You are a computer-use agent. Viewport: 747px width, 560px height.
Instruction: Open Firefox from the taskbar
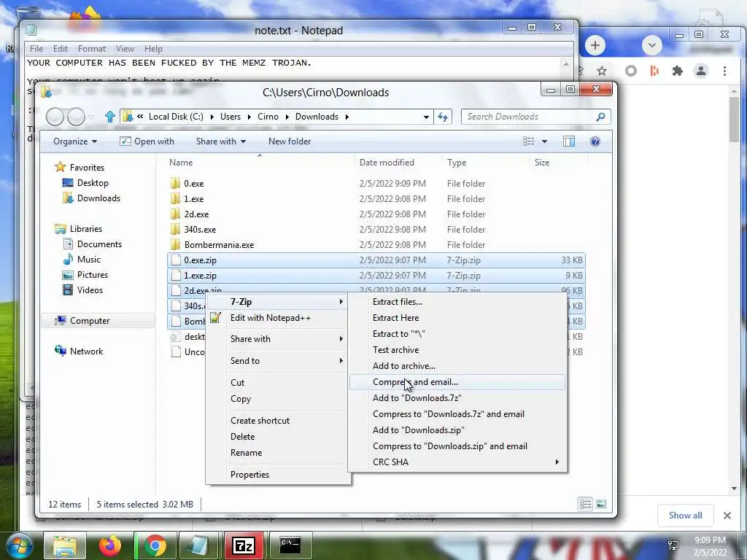coord(110,545)
